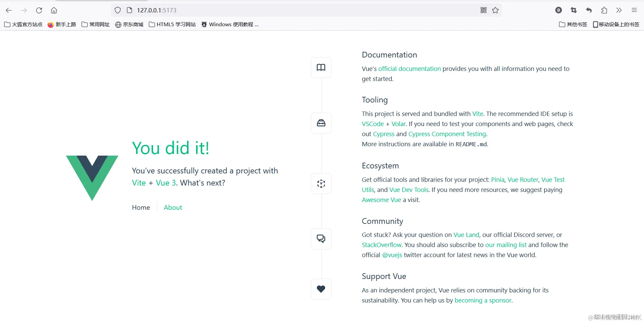Open the Volar link
This screenshot has height=323, width=644.
pyautogui.click(x=399, y=124)
